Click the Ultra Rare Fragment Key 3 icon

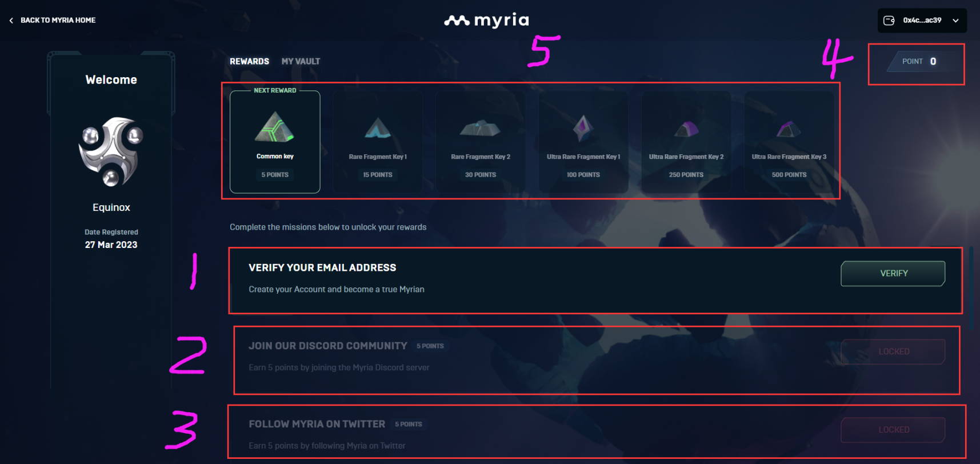coord(789,129)
